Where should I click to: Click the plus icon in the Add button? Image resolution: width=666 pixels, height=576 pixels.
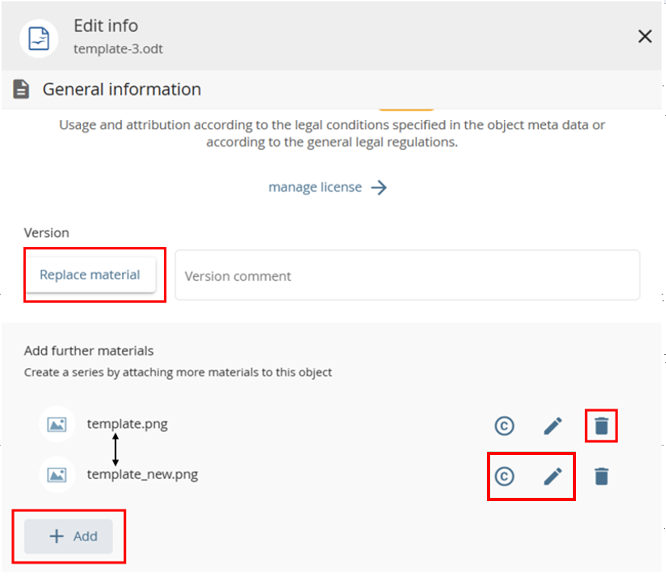[x=56, y=536]
